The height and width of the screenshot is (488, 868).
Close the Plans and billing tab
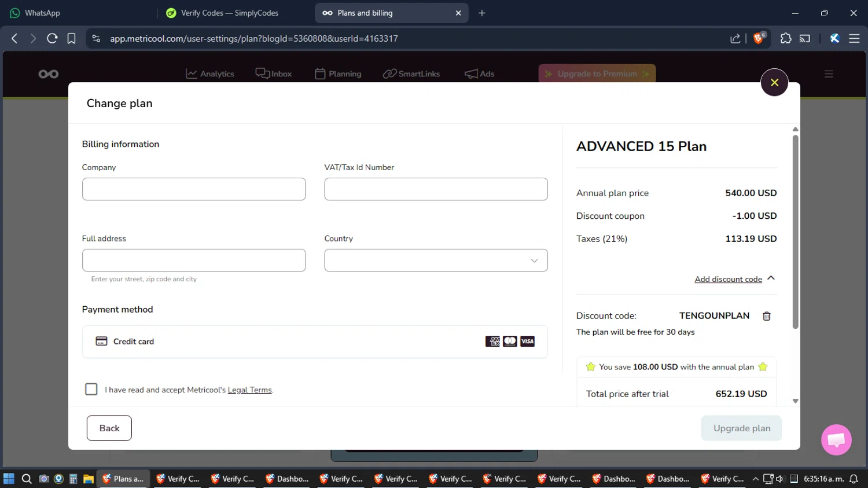coord(458,13)
